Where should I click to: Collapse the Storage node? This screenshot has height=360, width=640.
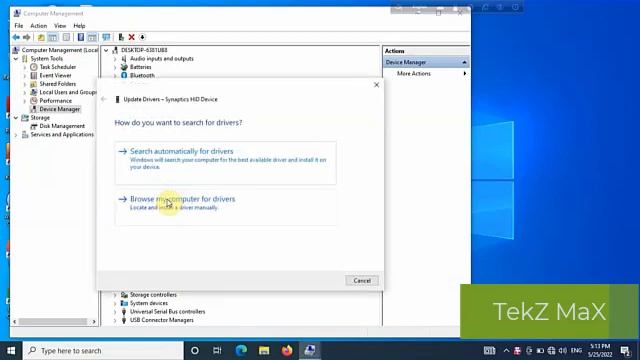[16, 118]
